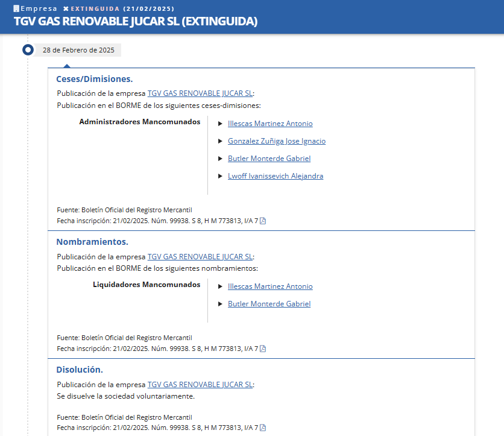The image size is (504, 436).
Task: Click 'siguientes ceses-dimisiones' sentence
Action: pyautogui.click(x=159, y=106)
